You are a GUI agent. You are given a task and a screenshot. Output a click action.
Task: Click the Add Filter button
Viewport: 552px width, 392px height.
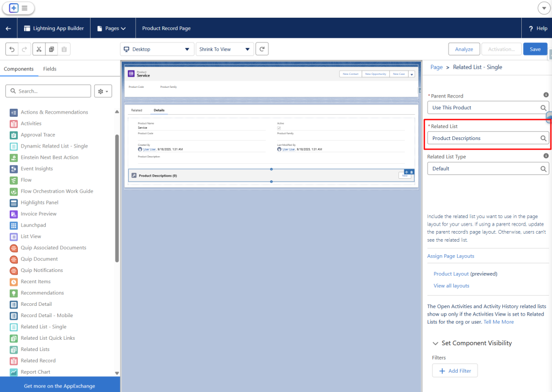[x=455, y=370]
